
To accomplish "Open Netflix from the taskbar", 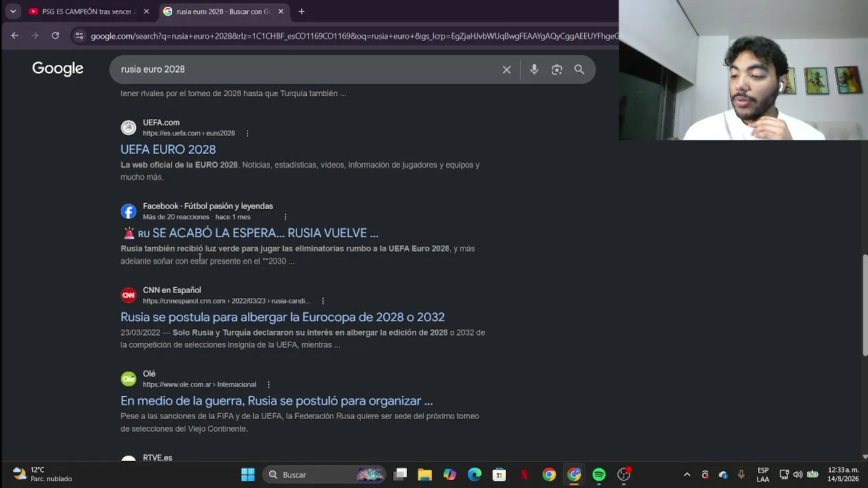I will (x=524, y=474).
